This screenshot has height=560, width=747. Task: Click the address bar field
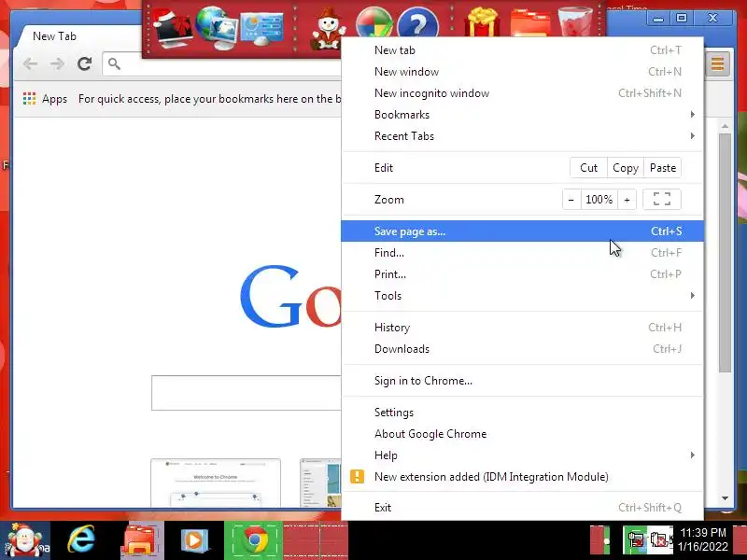[x=222, y=63]
